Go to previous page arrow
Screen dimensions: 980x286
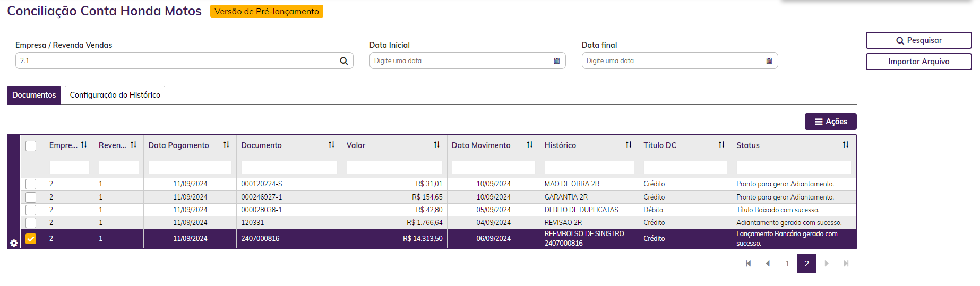point(768,264)
